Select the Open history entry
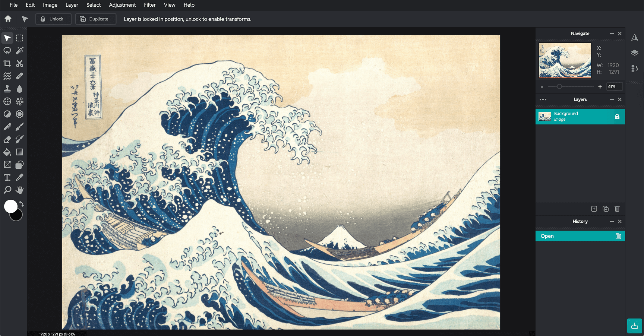644x336 pixels. pyautogui.click(x=580, y=236)
